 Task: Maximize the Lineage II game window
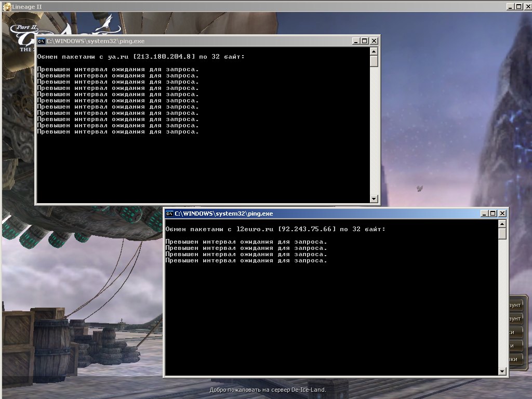click(518, 6)
